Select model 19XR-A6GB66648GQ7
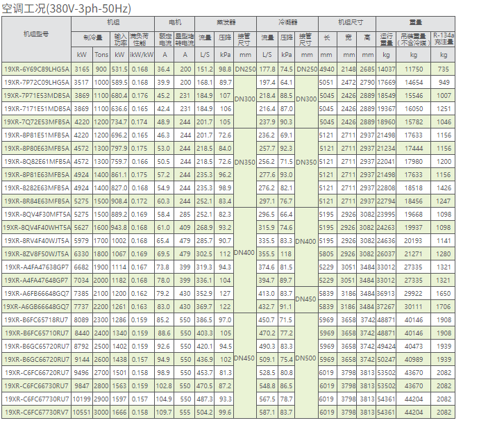 coord(37,306)
